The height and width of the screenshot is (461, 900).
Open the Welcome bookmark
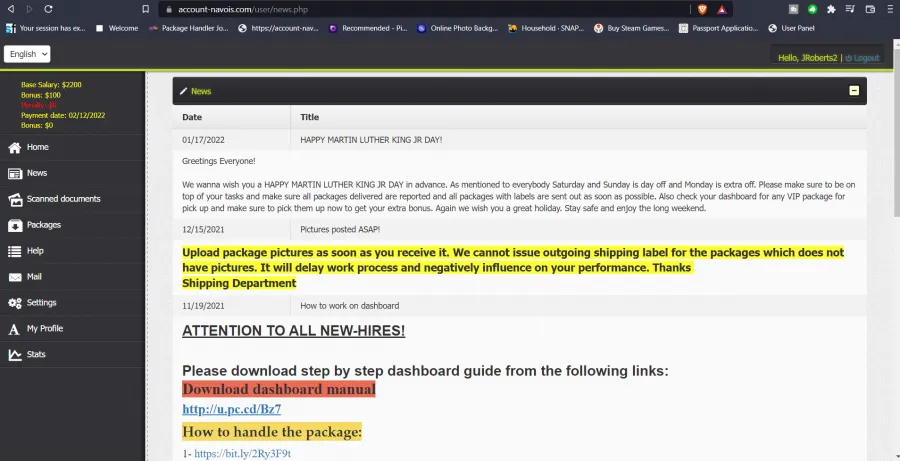coord(117,28)
